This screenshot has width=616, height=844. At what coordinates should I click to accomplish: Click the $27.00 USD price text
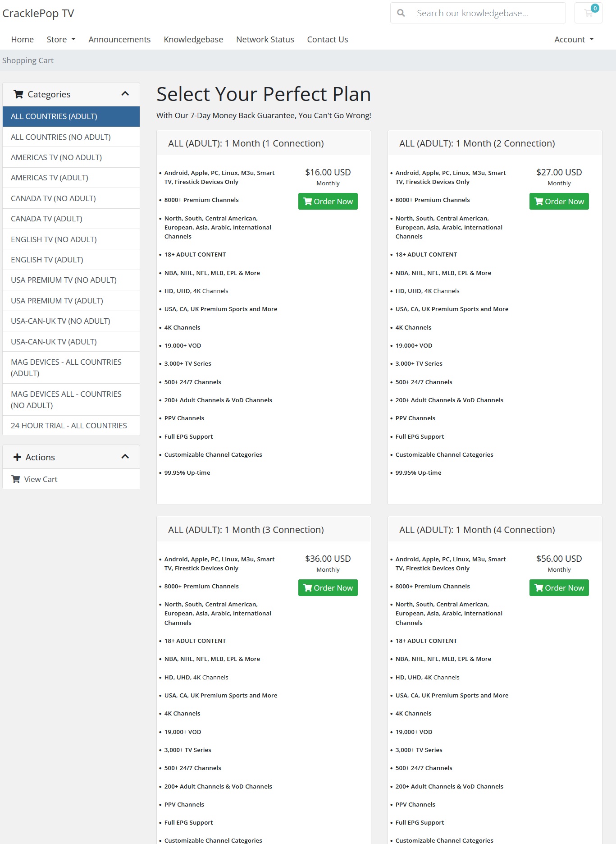(x=559, y=172)
